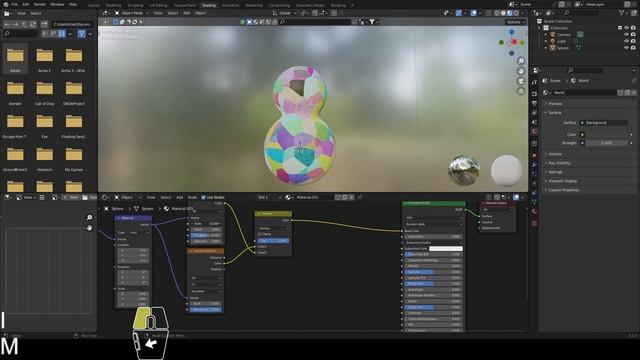The image size is (640, 360).
Task: Toggle visibility eye for Sphere in outliner
Action: click(627, 48)
